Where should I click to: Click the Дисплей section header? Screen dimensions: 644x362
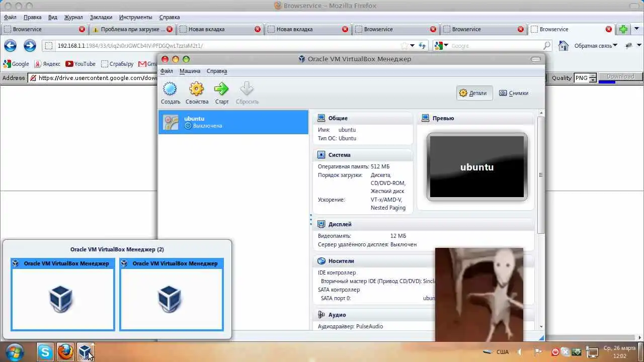[423, 224]
